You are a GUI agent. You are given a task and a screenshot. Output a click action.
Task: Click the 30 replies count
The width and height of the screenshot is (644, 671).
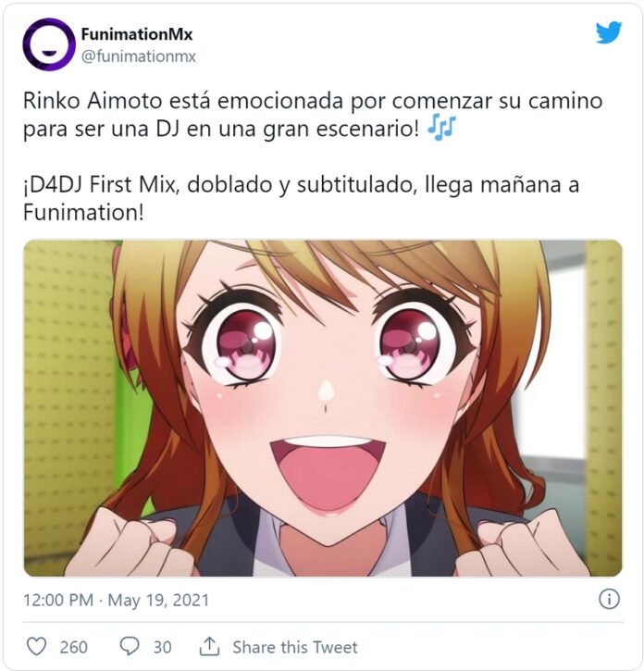163,647
